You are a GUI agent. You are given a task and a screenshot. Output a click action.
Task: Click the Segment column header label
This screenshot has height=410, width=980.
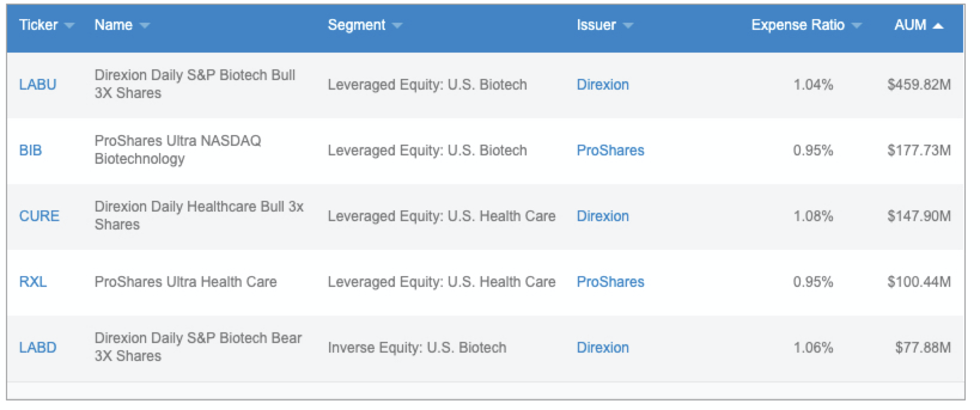357,25
